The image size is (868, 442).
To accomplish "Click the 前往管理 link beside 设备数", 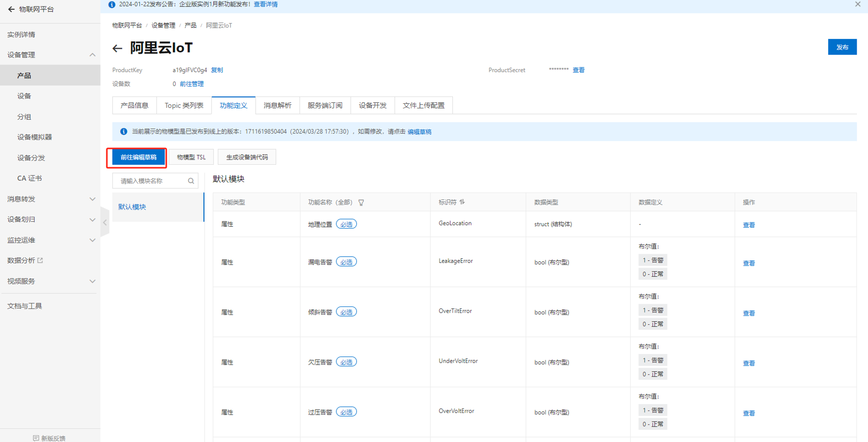I will tap(192, 84).
